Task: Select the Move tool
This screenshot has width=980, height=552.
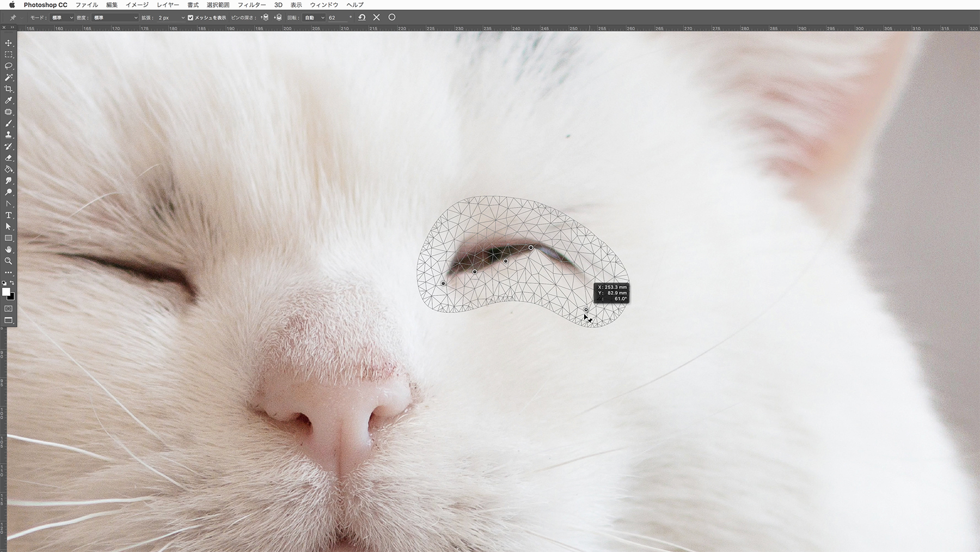Action: coord(8,43)
